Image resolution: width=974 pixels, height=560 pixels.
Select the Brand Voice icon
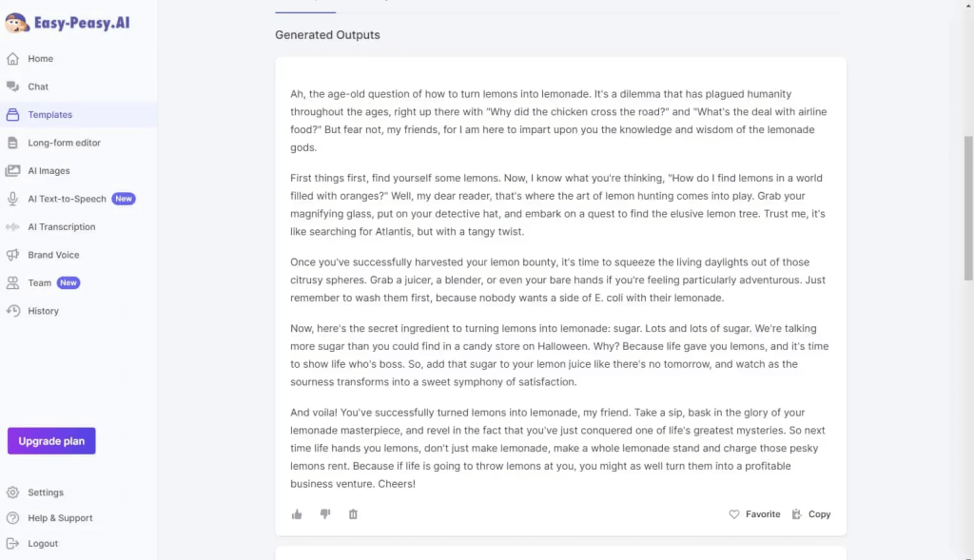click(13, 255)
